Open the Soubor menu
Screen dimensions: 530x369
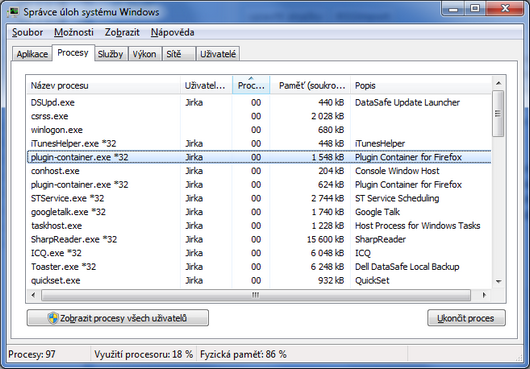27,32
